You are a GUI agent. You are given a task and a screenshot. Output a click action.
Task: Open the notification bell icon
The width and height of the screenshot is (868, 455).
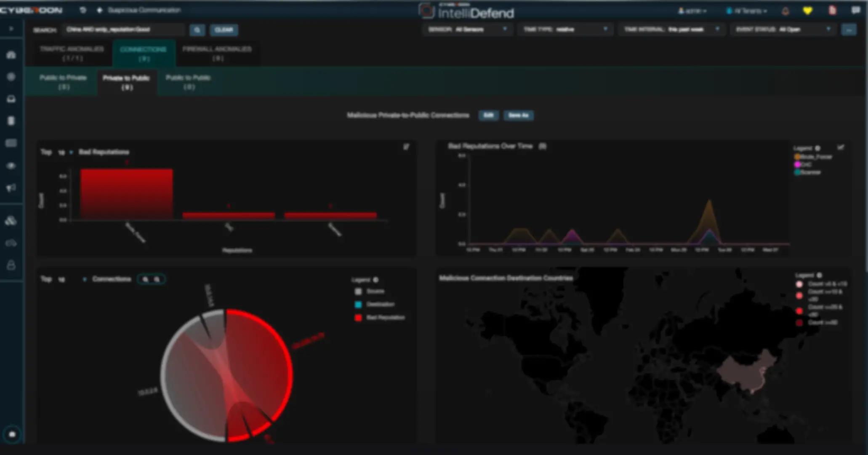pos(785,11)
